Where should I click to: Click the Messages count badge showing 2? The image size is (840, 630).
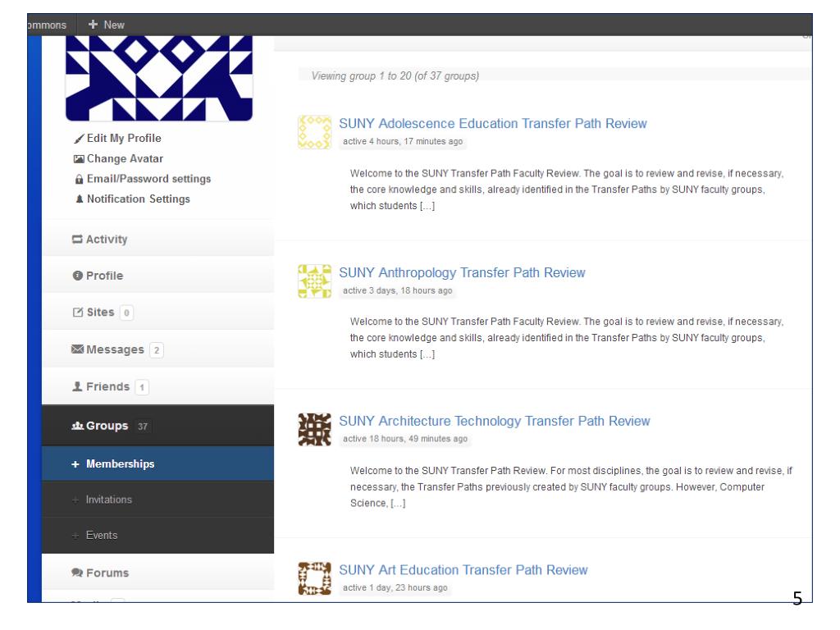tap(157, 349)
